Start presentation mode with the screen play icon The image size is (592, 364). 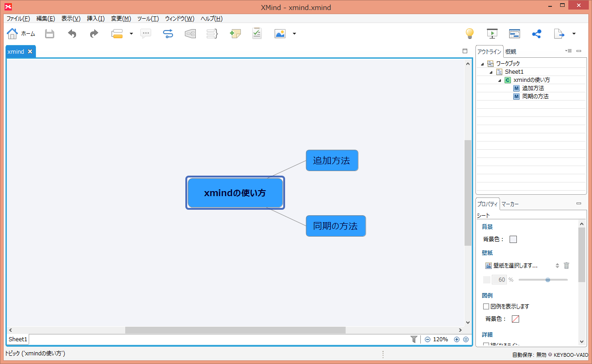pos(492,34)
